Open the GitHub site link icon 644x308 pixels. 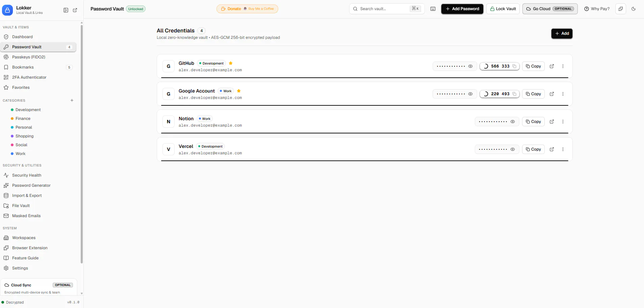pyautogui.click(x=552, y=66)
